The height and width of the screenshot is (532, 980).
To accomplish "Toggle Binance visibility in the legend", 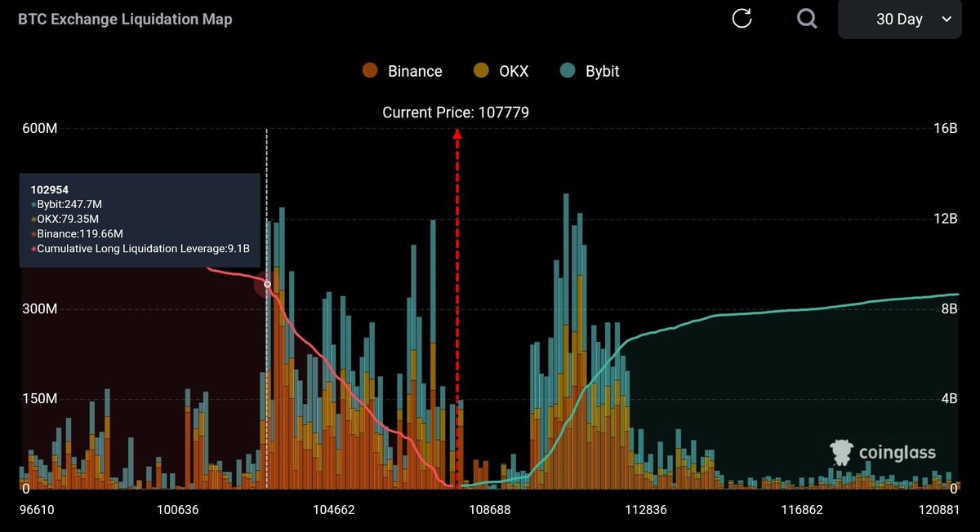I will 413,71.
